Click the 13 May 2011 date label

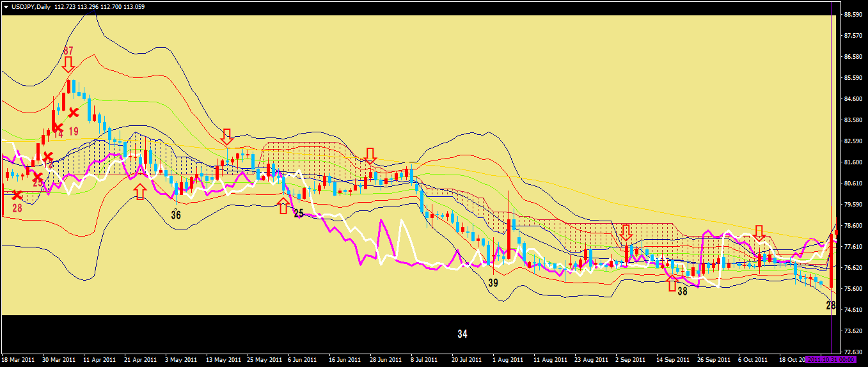[x=223, y=360]
